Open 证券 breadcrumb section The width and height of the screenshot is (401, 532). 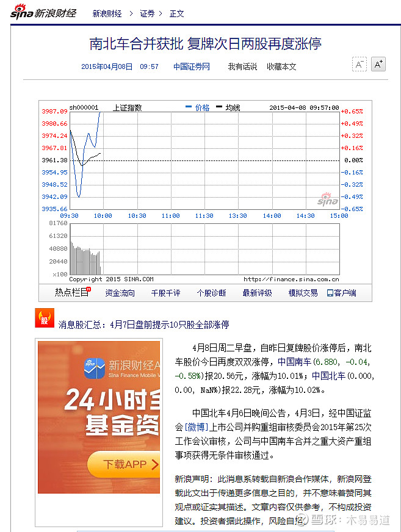tap(147, 13)
